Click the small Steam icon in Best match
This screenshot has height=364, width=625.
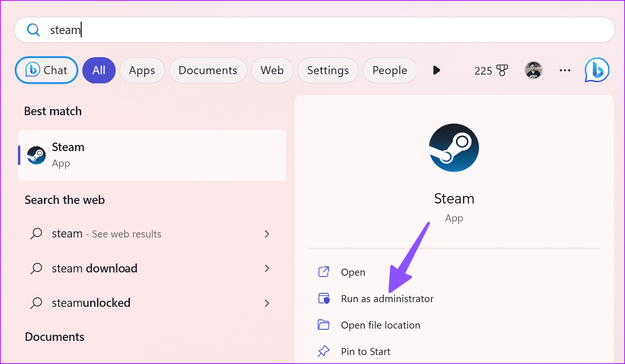click(x=36, y=155)
